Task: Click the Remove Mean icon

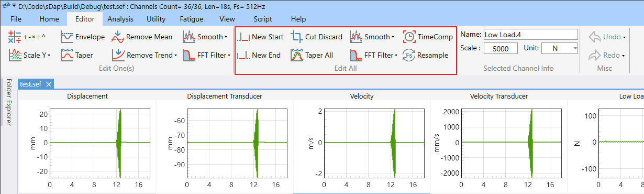Action: tap(118, 37)
